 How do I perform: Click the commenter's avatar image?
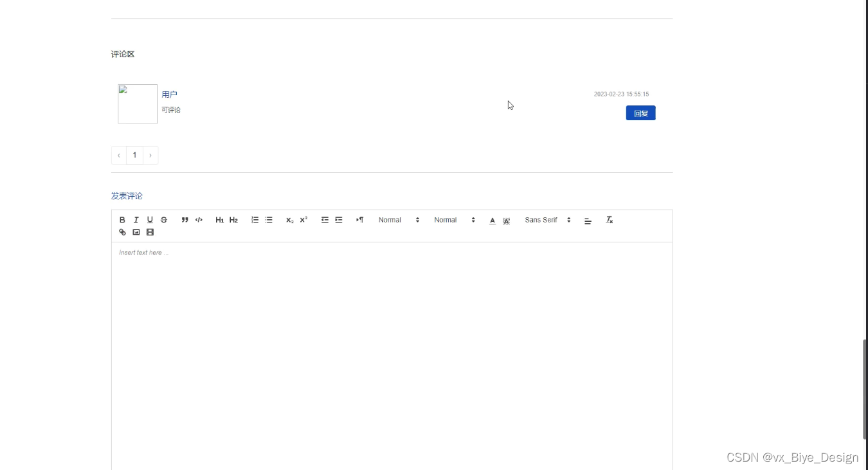(138, 104)
